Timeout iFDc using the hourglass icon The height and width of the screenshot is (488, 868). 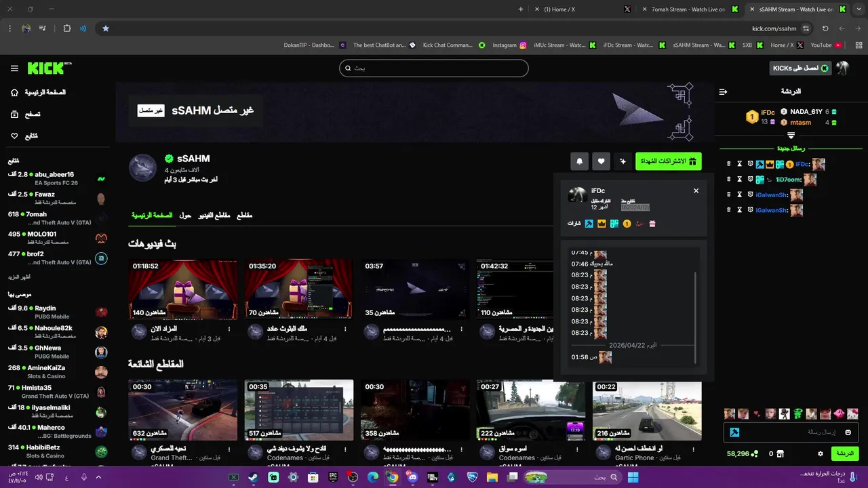[740, 164]
